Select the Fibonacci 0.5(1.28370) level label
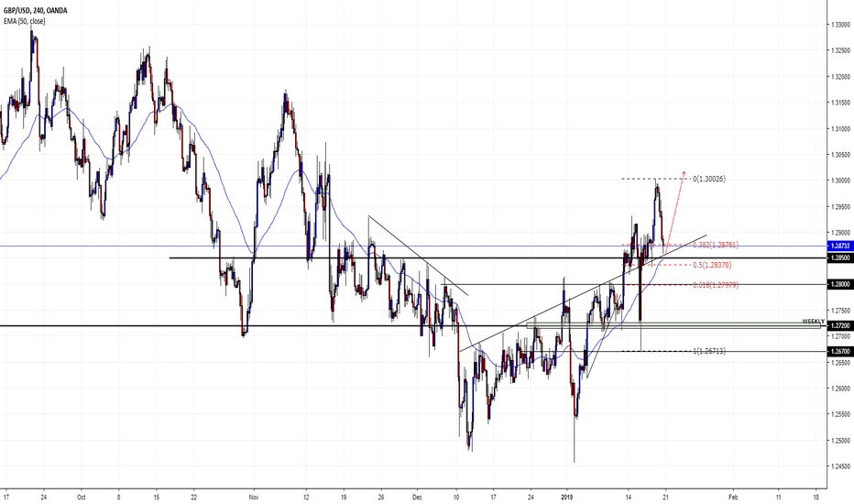Screen dimensions: 854x504 712,266
